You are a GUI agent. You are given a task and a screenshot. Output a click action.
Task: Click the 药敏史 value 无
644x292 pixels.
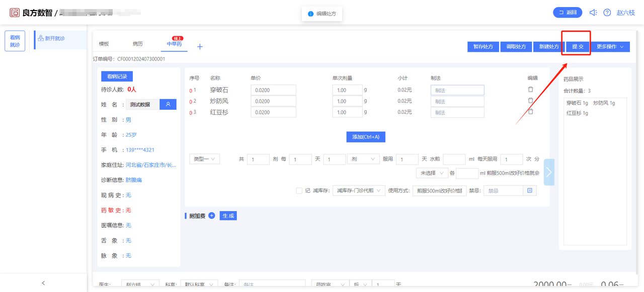pyautogui.click(x=128, y=210)
